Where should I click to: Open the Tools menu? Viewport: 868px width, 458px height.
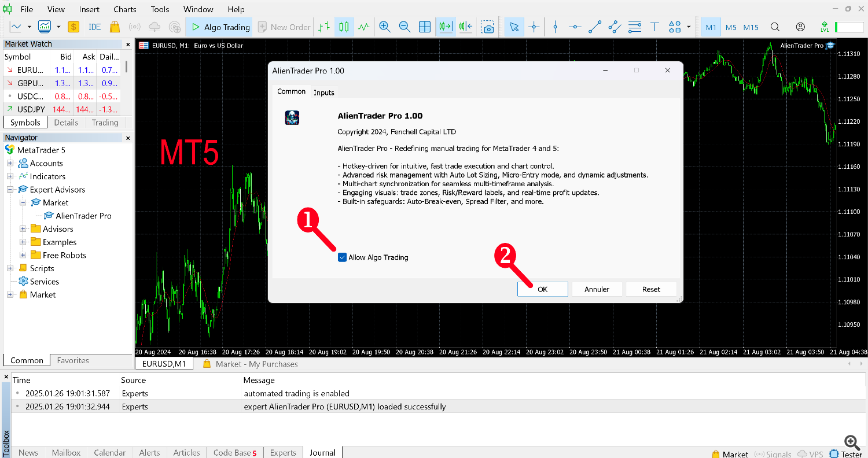[160, 9]
